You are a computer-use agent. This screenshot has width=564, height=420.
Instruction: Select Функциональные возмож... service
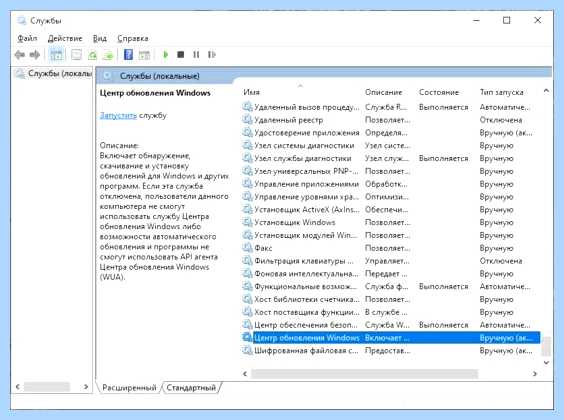coord(306,286)
